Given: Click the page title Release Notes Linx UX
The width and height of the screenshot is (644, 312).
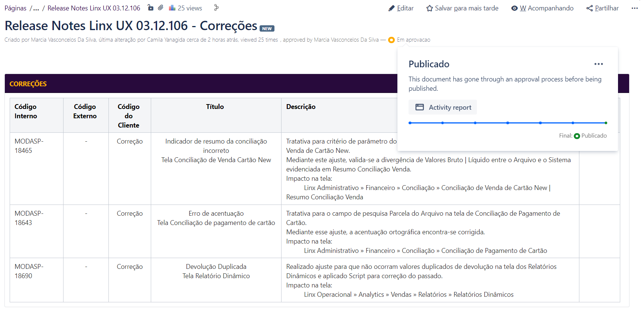Looking at the screenshot, I should (131, 26).
